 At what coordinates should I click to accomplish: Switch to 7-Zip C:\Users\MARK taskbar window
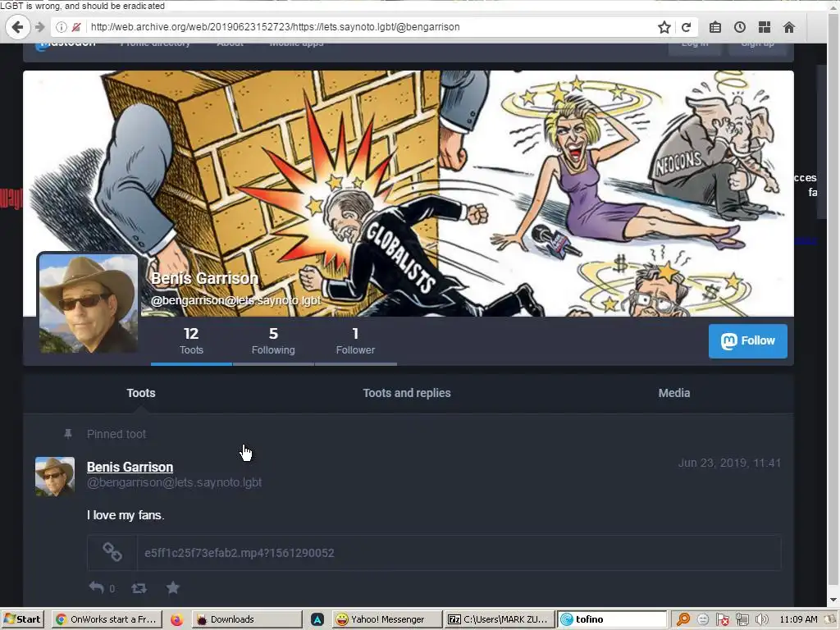click(500, 619)
